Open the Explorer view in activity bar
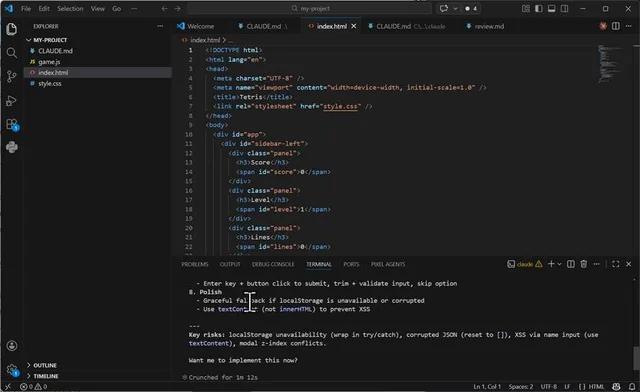Image resolution: width=640 pixels, height=392 pixels. point(12,29)
